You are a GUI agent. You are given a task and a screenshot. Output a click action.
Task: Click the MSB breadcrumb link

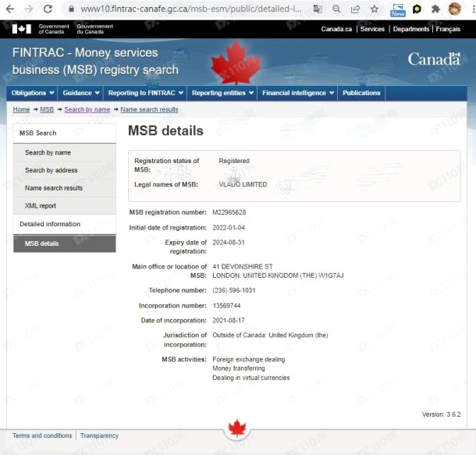(47, 109)
